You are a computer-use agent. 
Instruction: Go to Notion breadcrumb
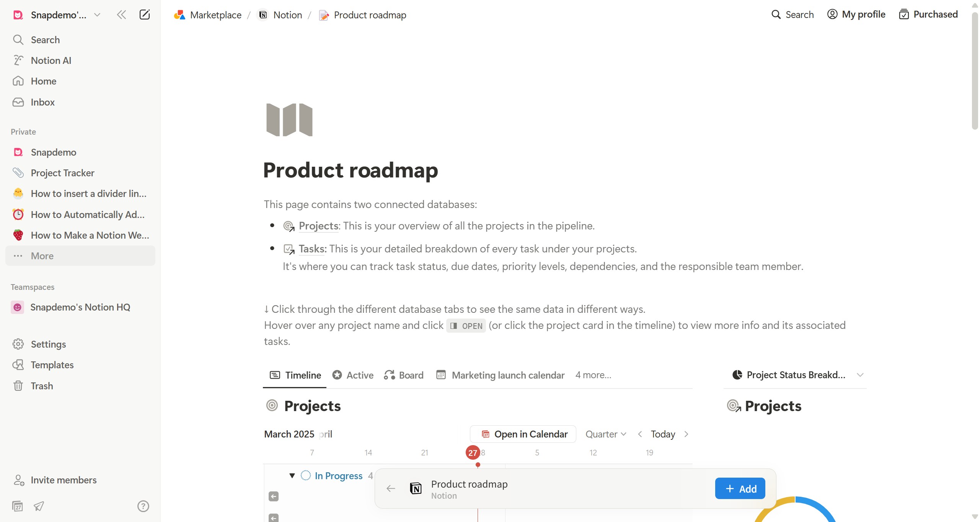coord(280,15)
